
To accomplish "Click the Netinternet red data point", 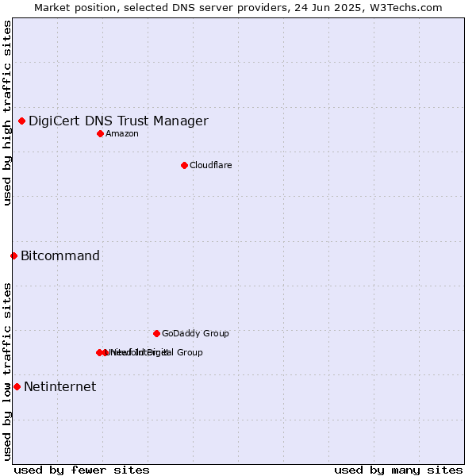I will pos(17,387).
